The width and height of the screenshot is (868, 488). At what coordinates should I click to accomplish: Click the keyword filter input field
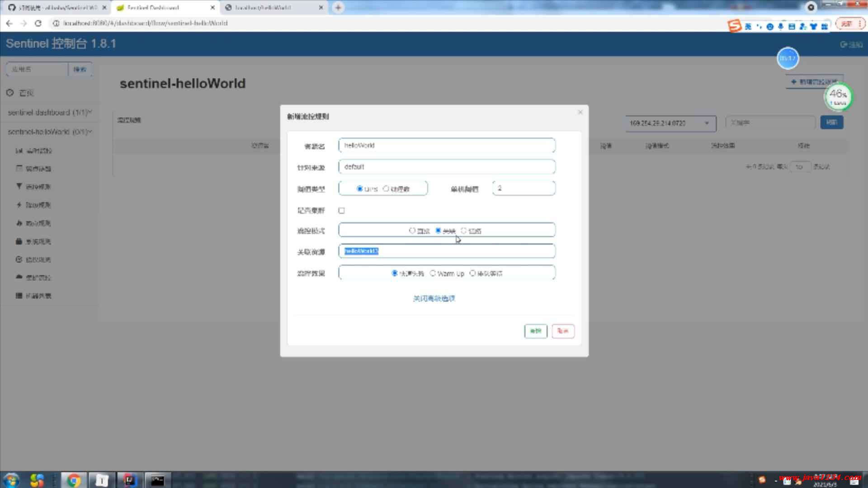[770, 122]
